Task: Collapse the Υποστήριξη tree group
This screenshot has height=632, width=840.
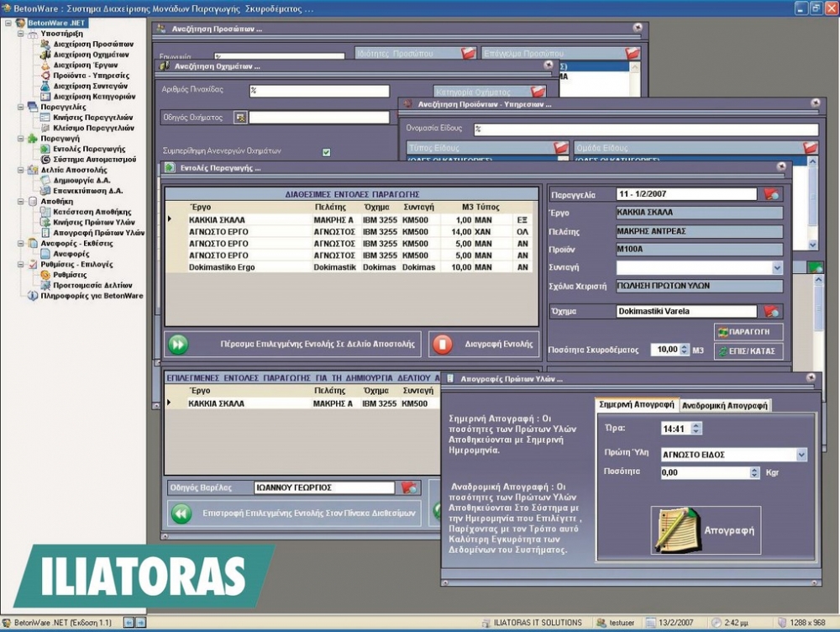Action: click(x=20, y=34)
